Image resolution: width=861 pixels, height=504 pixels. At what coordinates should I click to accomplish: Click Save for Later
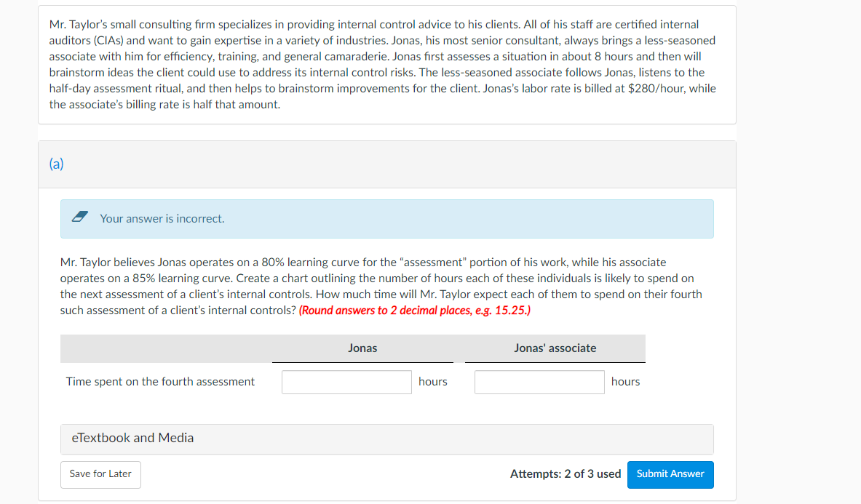tap(100, 474)
